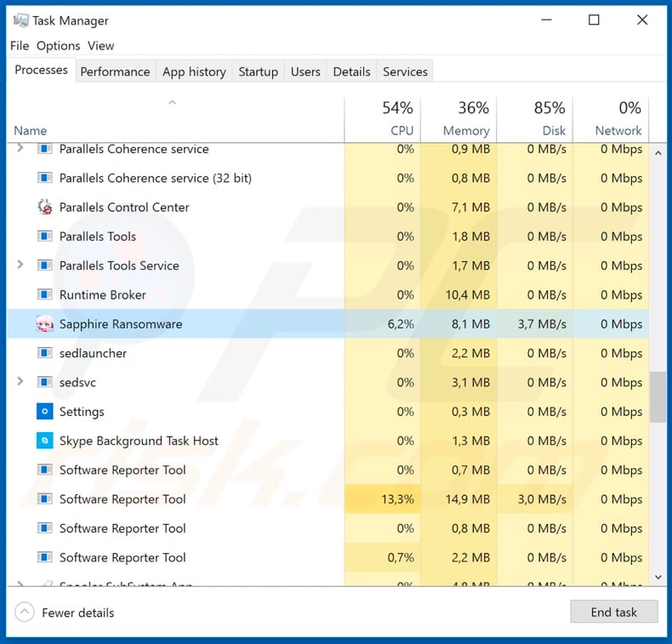Collapse view with the Fewer details chevron
The height and width of the screenshot is (644, 672).
click(25, 612)
